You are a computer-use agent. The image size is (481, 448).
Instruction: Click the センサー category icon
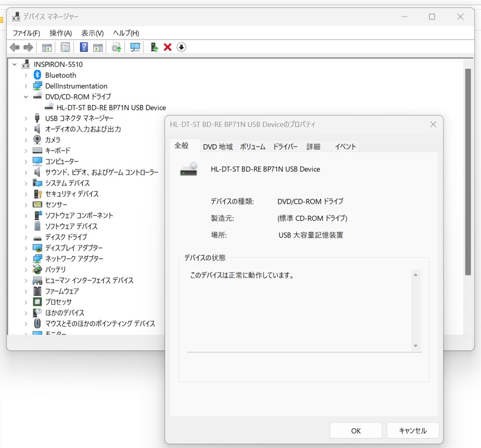pyautogui.click(x=38, y=204)
